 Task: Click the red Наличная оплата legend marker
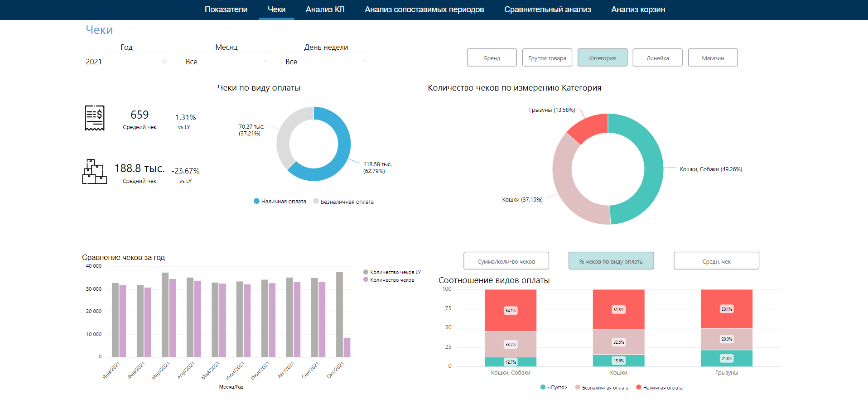pyautogui.click(x=638, y=387)
